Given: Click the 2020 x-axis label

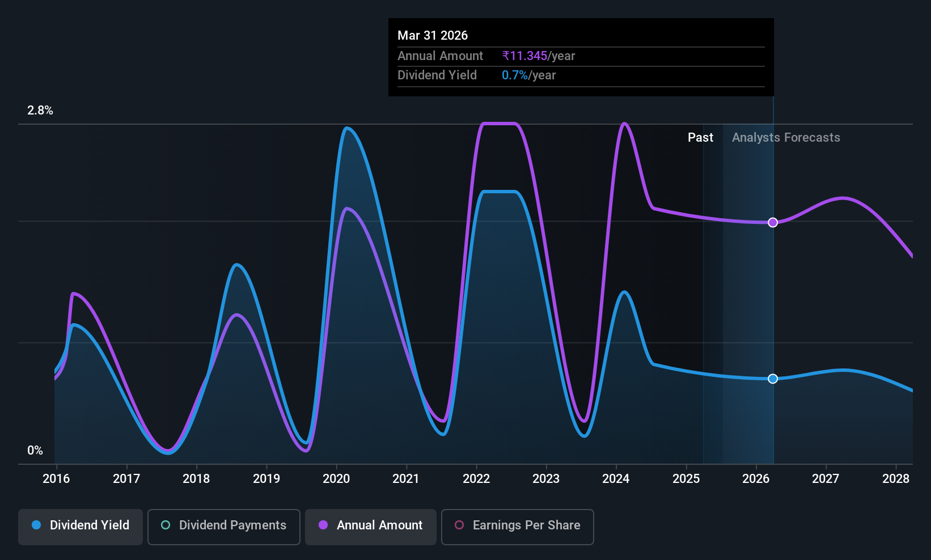Looking at the screenshot, I should tap(336, 479).
